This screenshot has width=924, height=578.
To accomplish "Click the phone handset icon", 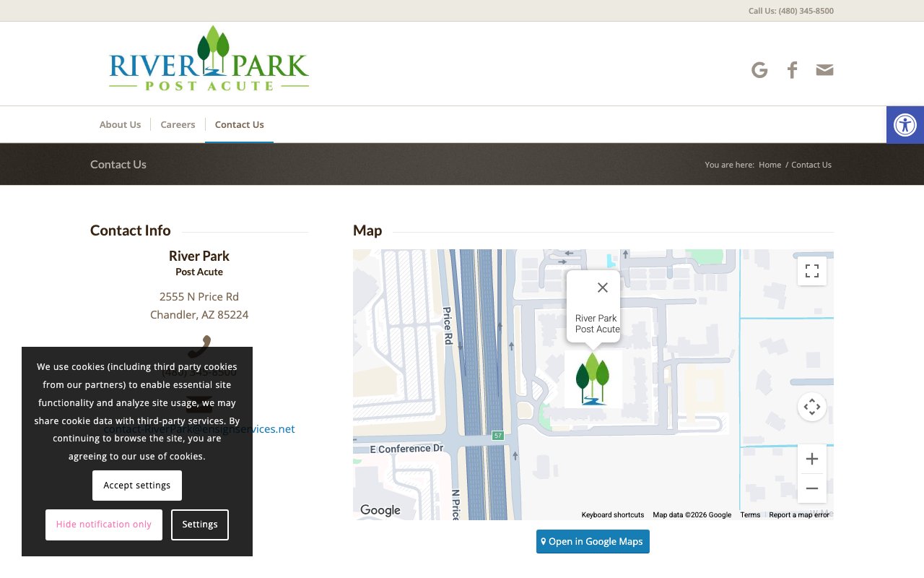I will [199, 346].
